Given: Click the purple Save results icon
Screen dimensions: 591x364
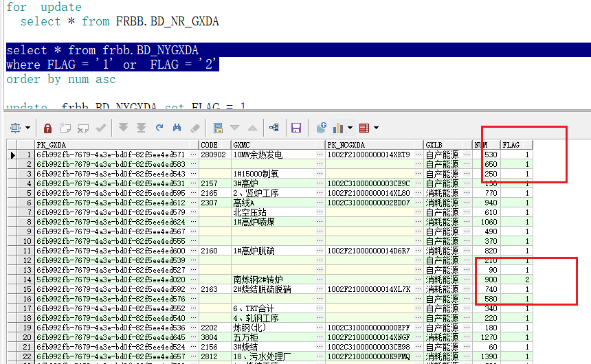Looking at the screenshot, I should click(296, 128).
